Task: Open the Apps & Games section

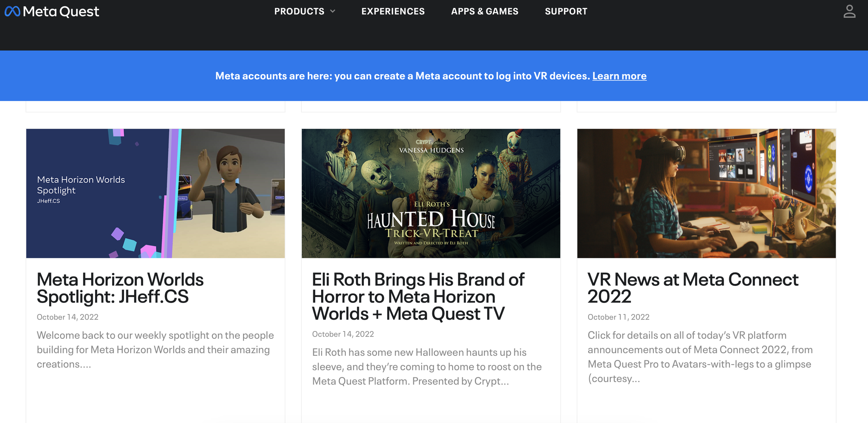Action: (x=484, y=11)
